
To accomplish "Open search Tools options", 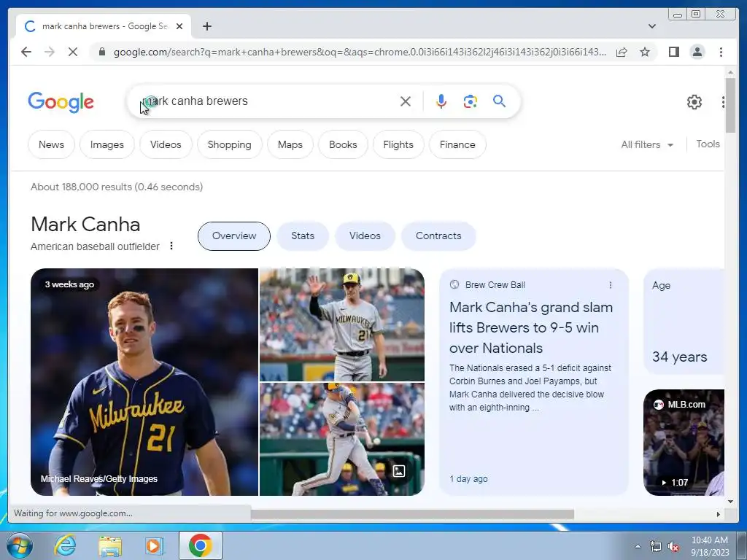I will (x=708, y=144).
